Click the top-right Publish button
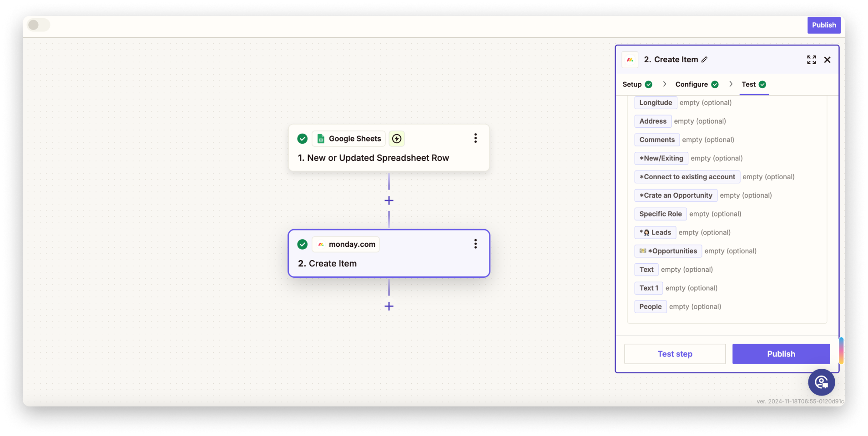Screen dimensions: 868x436 823,25
